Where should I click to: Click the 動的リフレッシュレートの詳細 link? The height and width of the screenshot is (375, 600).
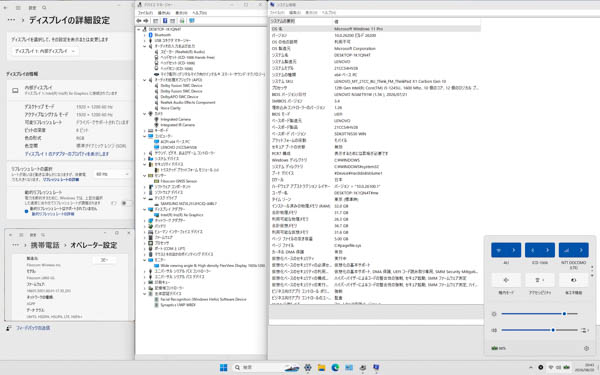(x=53, y=214)
